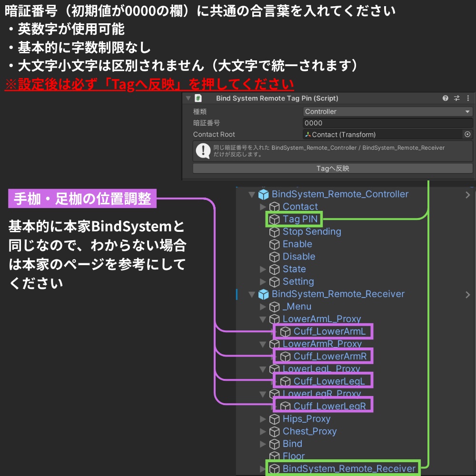Click the BindSystem_Remote_Controller blue prefab cube icon
The height and width of the screenshot is (476, 476).
pyautogui.click(x=264, y=194)
